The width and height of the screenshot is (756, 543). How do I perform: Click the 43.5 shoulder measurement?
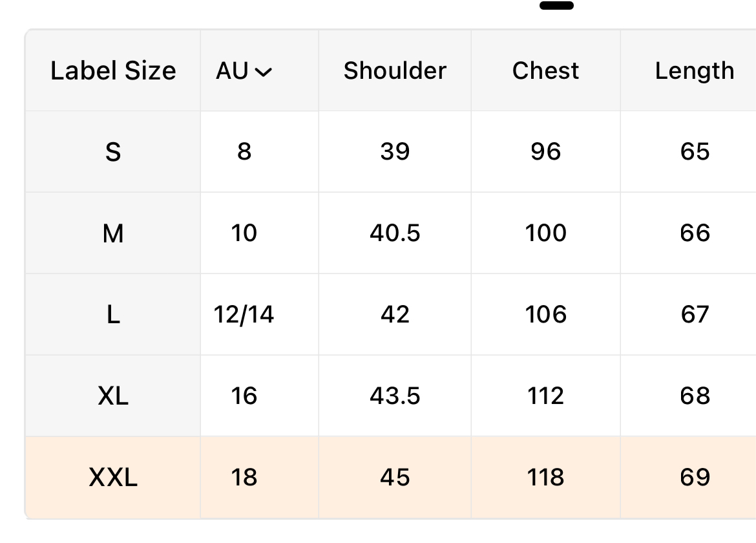(x=395, y=396)
